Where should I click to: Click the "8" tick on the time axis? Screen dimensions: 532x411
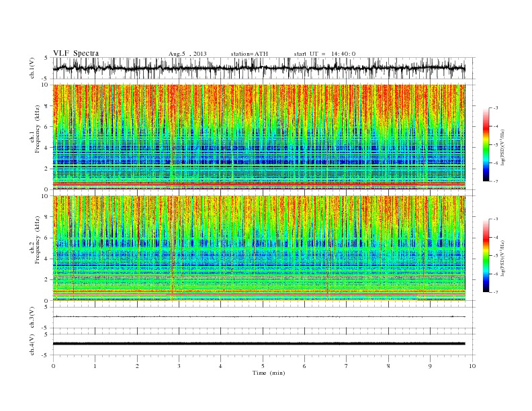point(388,366)
